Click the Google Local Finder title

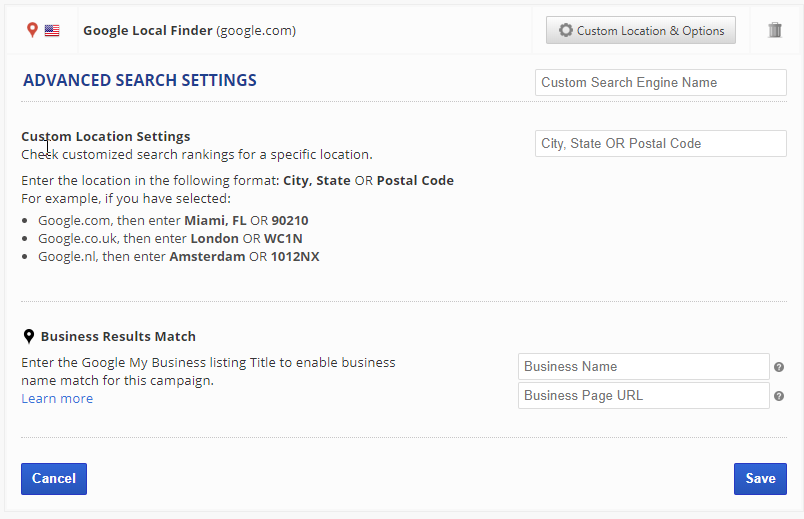[x=148, y=31]
